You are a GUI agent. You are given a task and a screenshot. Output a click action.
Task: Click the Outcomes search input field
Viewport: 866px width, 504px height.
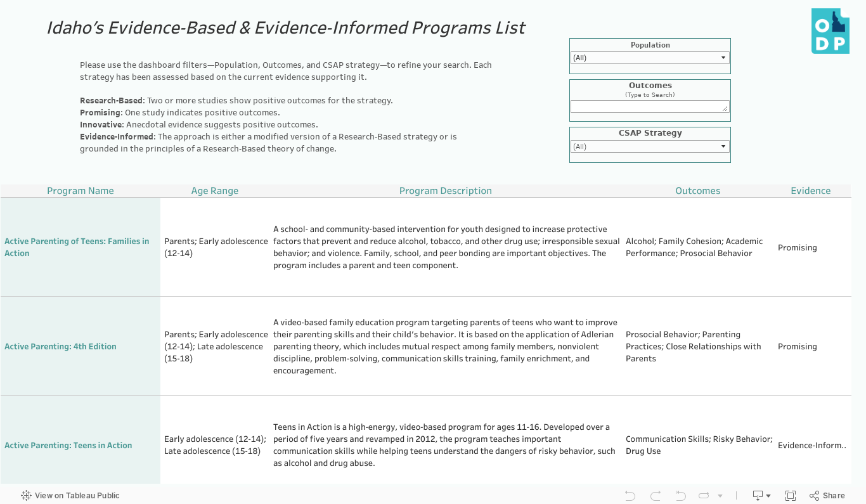click(x=650, y=107)
